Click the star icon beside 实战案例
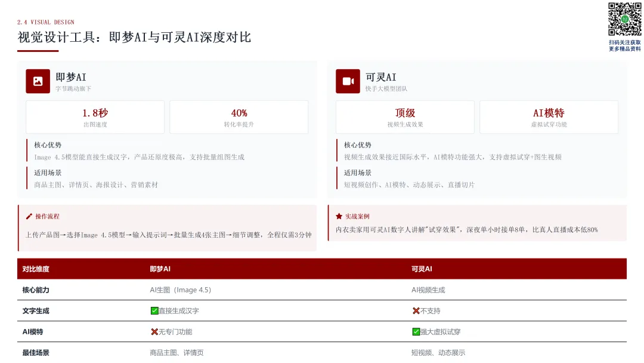The width and height of the screenshot is (644, 363). tap(339, 216)
